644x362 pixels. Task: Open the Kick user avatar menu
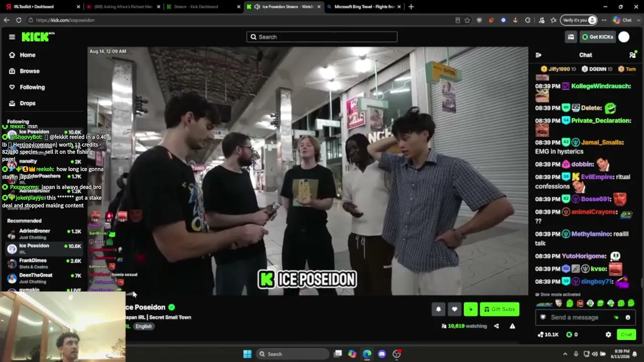(x=624, y=37)
